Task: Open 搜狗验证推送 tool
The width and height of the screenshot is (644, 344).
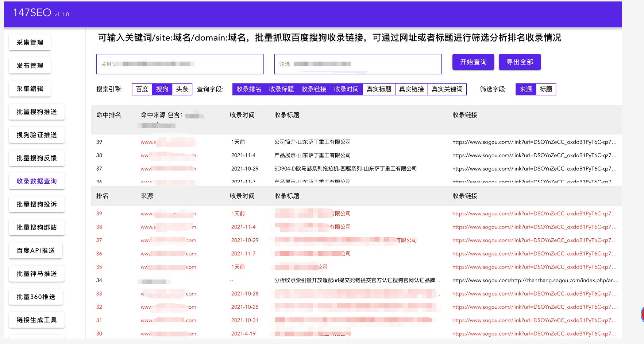Action: [x=36, y=135]
